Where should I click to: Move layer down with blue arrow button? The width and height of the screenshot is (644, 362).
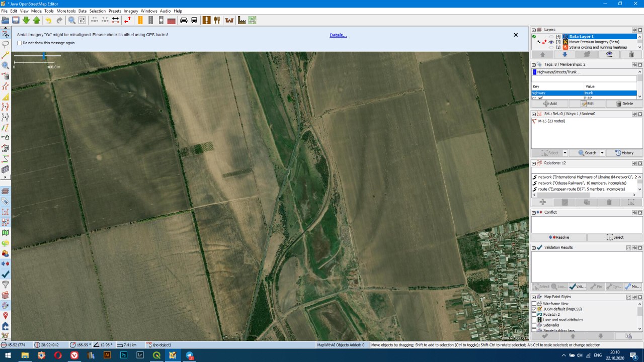tap(565, 54)
